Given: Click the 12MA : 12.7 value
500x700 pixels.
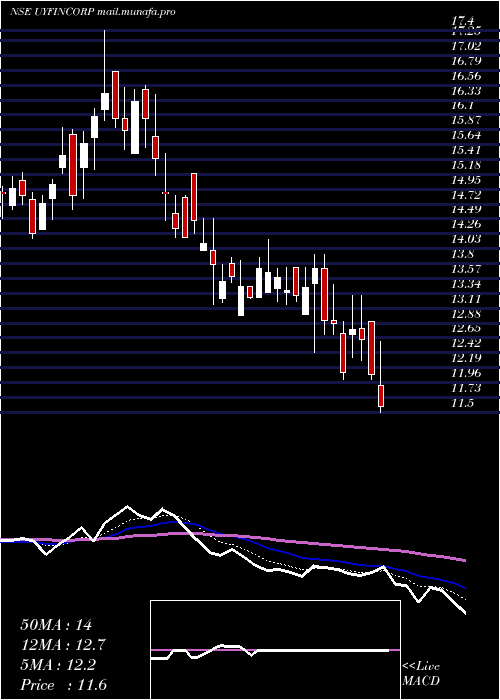Looking at the screenshot, I should click(x=64, y=645).
